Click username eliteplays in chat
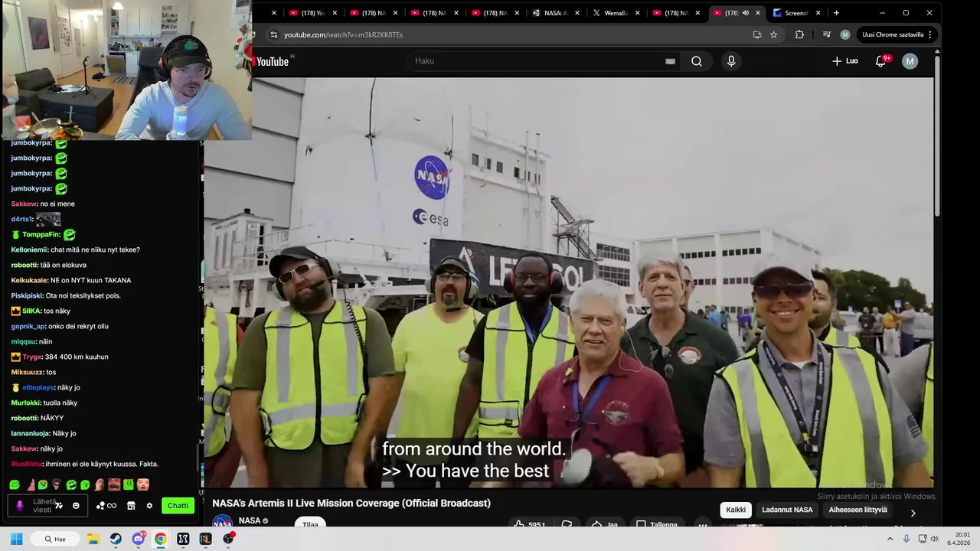The height and width of the screenshot is (551, 980). (x=38, y=387)
